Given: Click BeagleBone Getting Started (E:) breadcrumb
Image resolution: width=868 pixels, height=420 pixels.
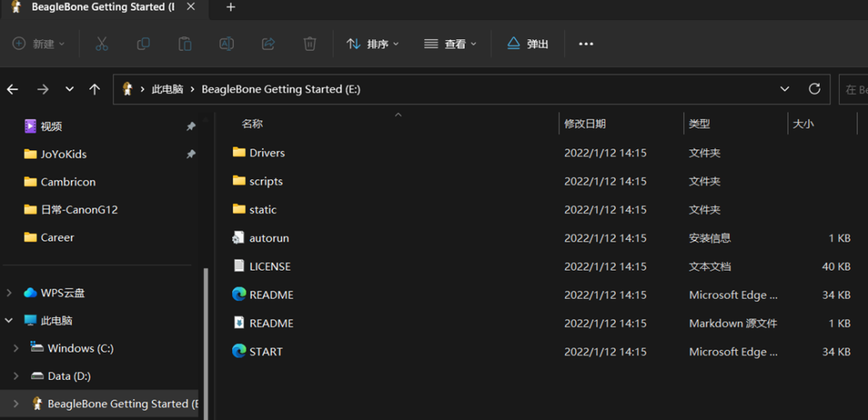Looking at the screenshot, I should (x=281, y=89).
